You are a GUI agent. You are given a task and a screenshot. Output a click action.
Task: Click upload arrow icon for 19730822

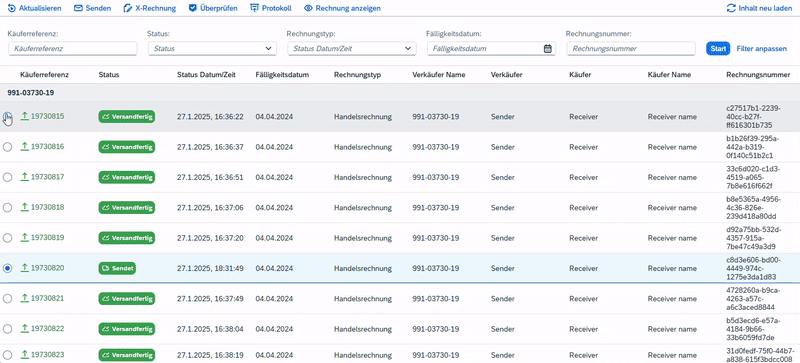(24, 329)
